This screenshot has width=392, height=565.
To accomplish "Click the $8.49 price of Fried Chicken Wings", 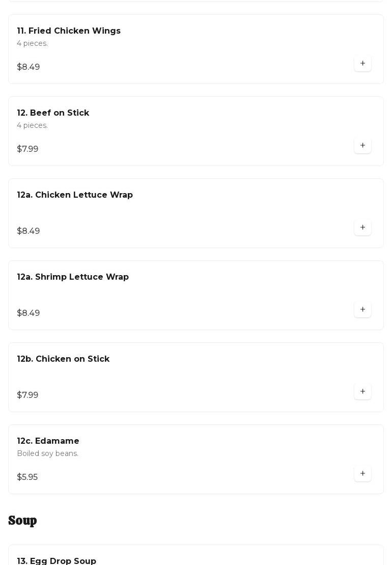I will pos(29,67).
